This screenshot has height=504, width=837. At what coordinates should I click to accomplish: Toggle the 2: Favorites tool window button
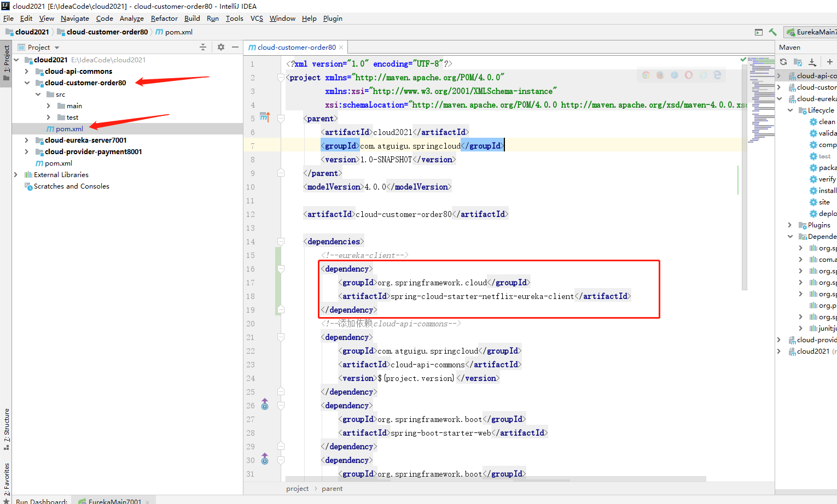[x=6, y=479]
